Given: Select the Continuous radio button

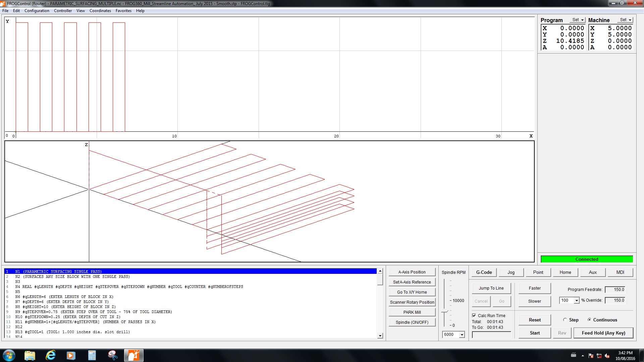Looking at the screenshot, I should click(x=589, y=320).
